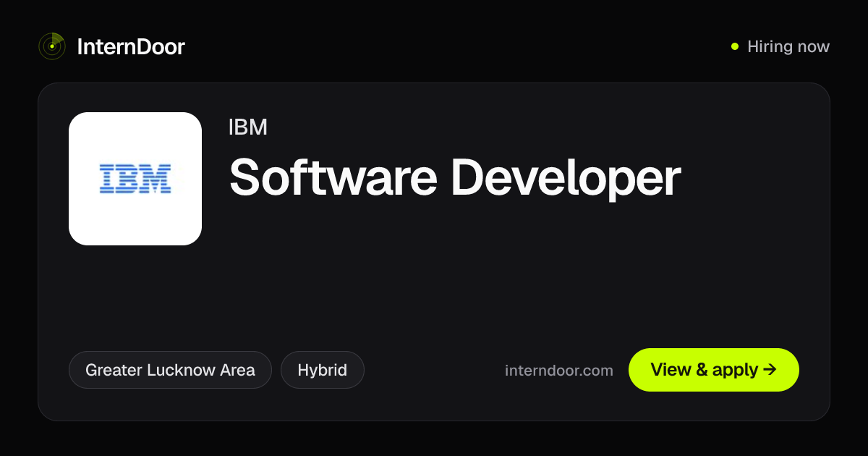Viewport: 868px width, 456px height.
Task: Click the Hybrid work mode tag
Action: point(323,370)
